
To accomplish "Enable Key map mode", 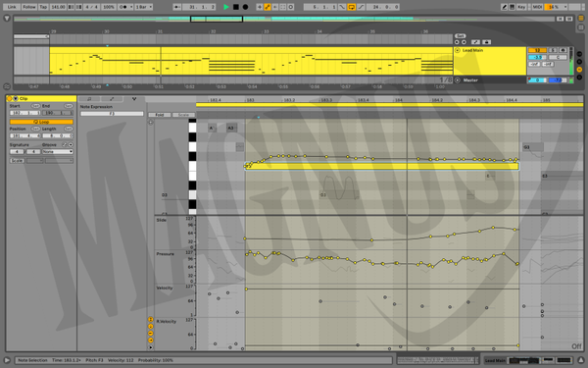I will tap(521, 7).
